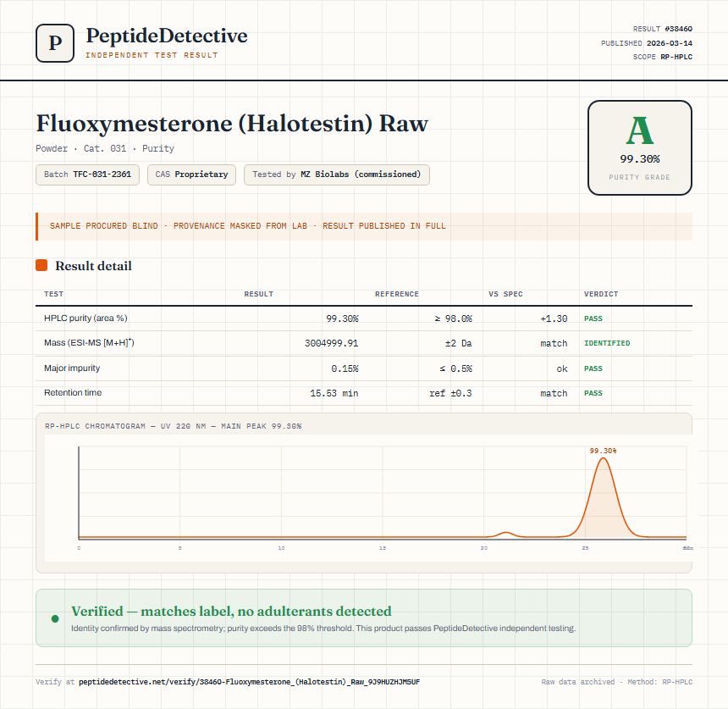Click the INDEPENDENT TEST RESULT tagline
Screen dimensions: 728x709
coord(152,55)
